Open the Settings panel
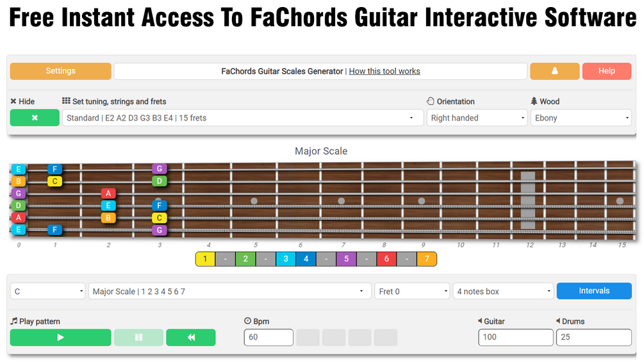Screen dimensions: 644x362 (60, 71)
